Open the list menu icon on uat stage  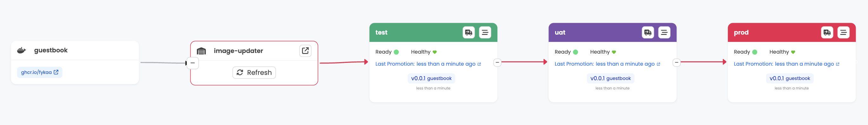pyautogui.click(x=664, y=32)
